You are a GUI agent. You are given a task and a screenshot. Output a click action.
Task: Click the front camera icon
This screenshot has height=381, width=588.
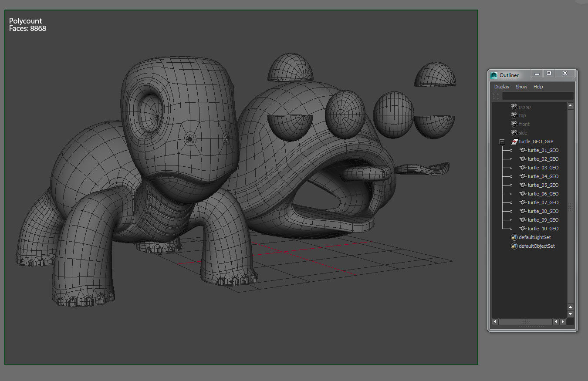coord(514,124)
